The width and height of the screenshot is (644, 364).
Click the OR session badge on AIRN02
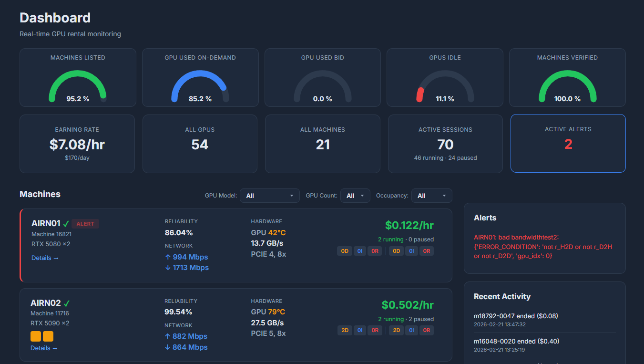(x=375, y=330)
